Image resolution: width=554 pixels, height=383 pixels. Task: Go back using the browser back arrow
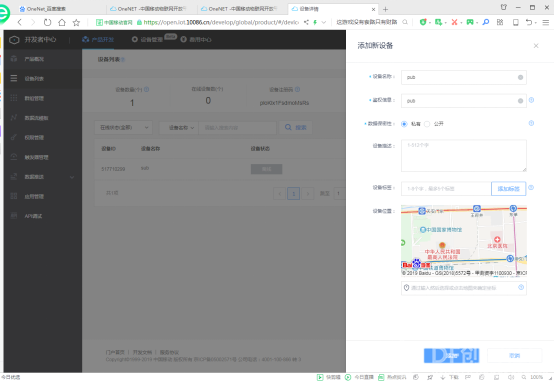pos(20,22)
